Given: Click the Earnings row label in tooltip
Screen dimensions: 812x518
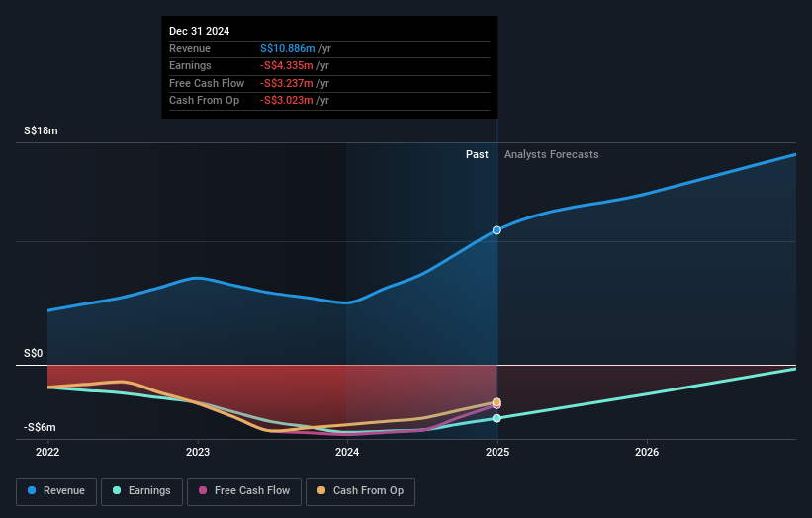Looking at the screenshot, I should coord(190,65).
